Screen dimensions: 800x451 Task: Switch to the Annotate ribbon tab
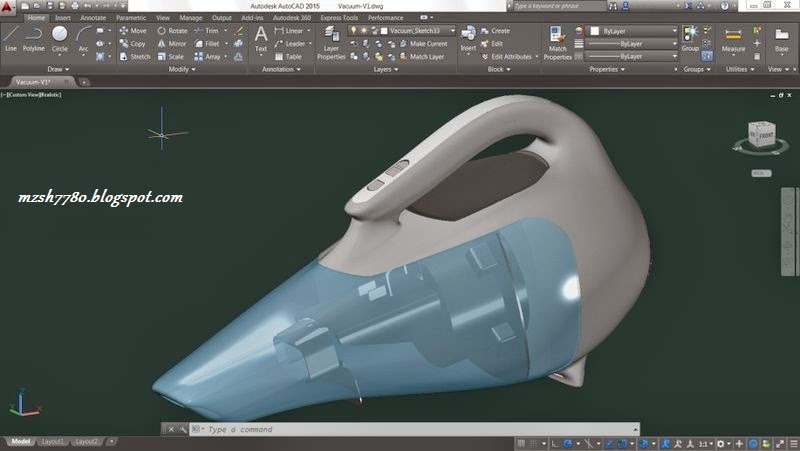(93, 18)
